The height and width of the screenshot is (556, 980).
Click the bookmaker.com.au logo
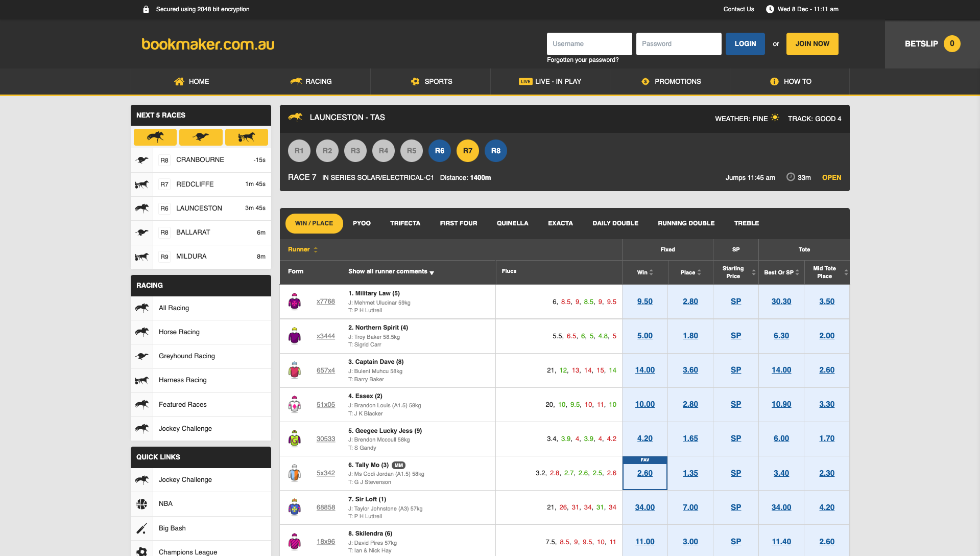coord(208,44)
